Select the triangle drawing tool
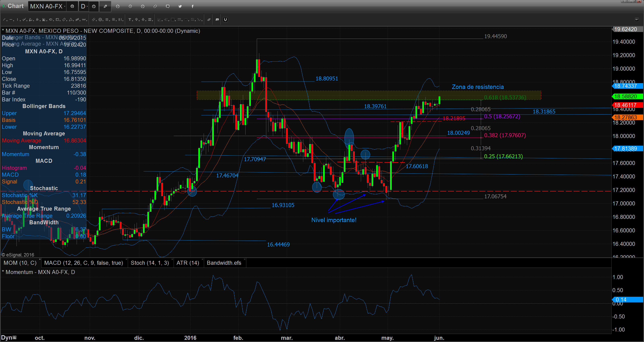This screenshot has width=644, height=342. pos(71,20)
